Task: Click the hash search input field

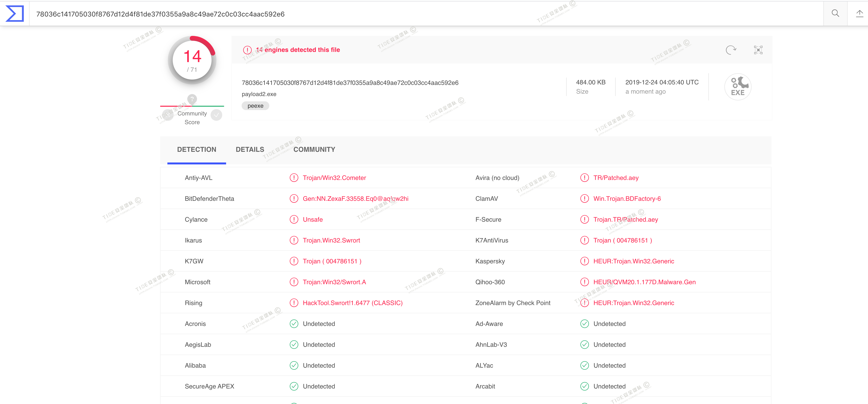Action: [404, 14]
